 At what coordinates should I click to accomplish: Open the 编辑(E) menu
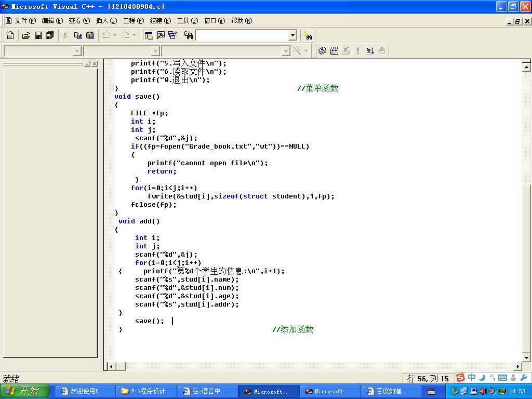tap(52, 21)
